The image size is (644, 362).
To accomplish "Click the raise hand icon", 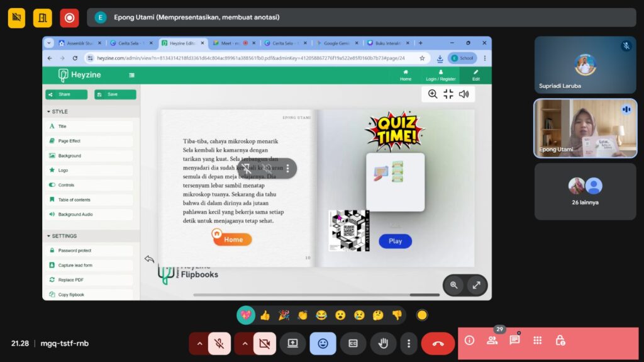I will 383,344.
